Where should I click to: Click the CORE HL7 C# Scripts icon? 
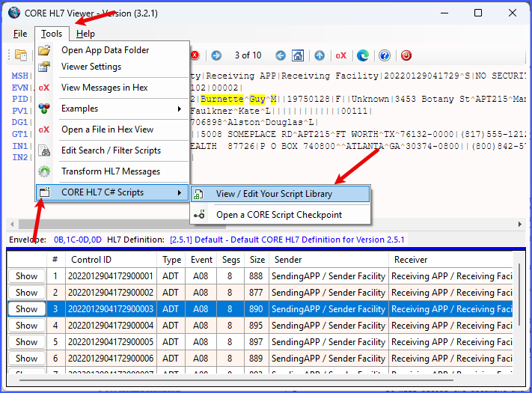[x=44, y=192]
